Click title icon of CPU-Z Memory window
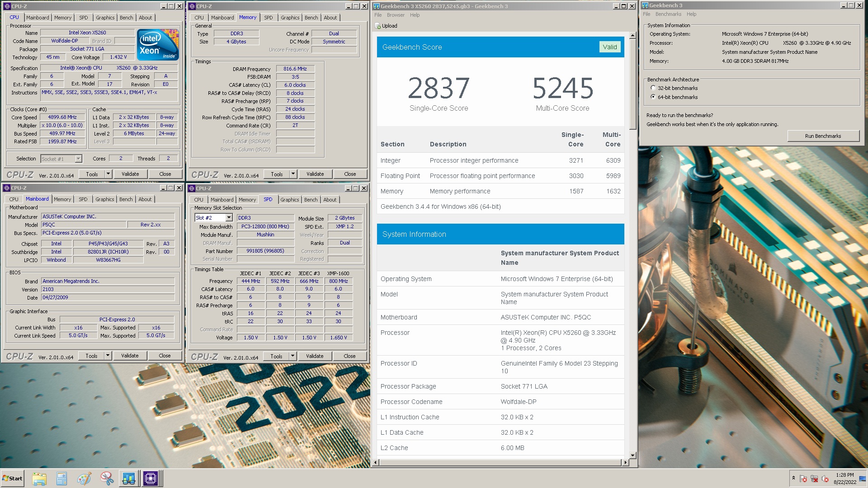 point(192,6)
